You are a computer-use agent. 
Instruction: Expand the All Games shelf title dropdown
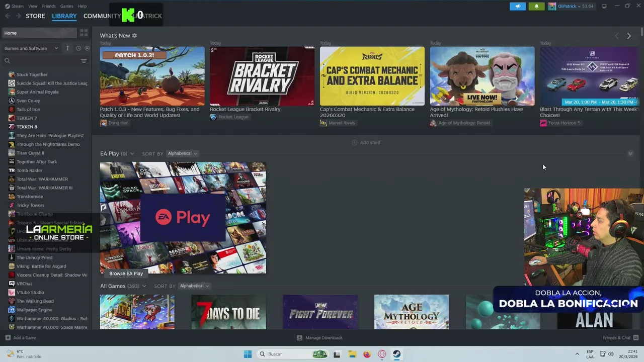pos(144,286)
